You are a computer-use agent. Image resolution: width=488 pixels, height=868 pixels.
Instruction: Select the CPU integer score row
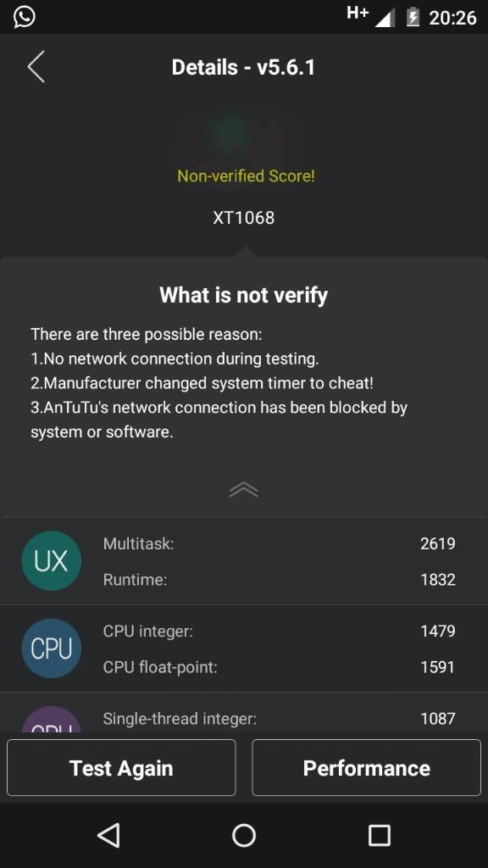pyautogui.click(x=279, y=631)
